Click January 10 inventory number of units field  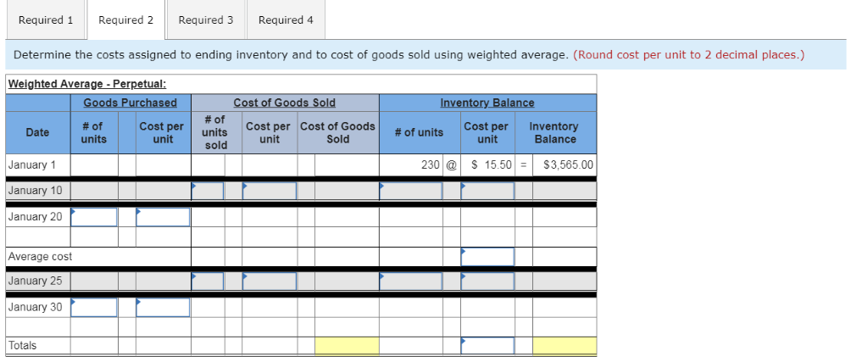[411, 191]
